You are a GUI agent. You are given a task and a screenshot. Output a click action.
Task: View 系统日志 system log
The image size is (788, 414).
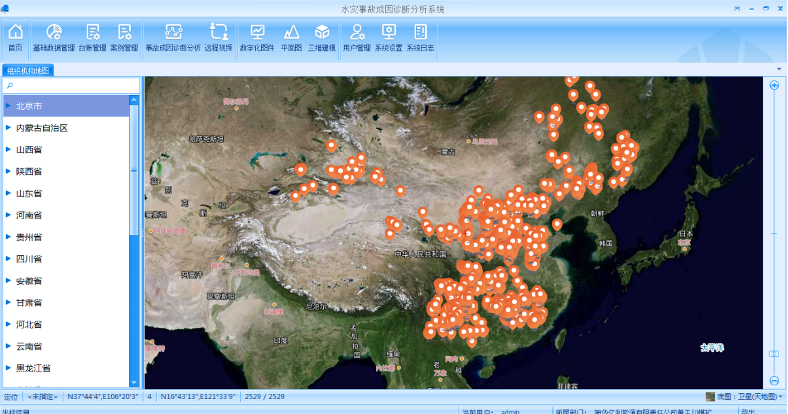pos(420,38)
